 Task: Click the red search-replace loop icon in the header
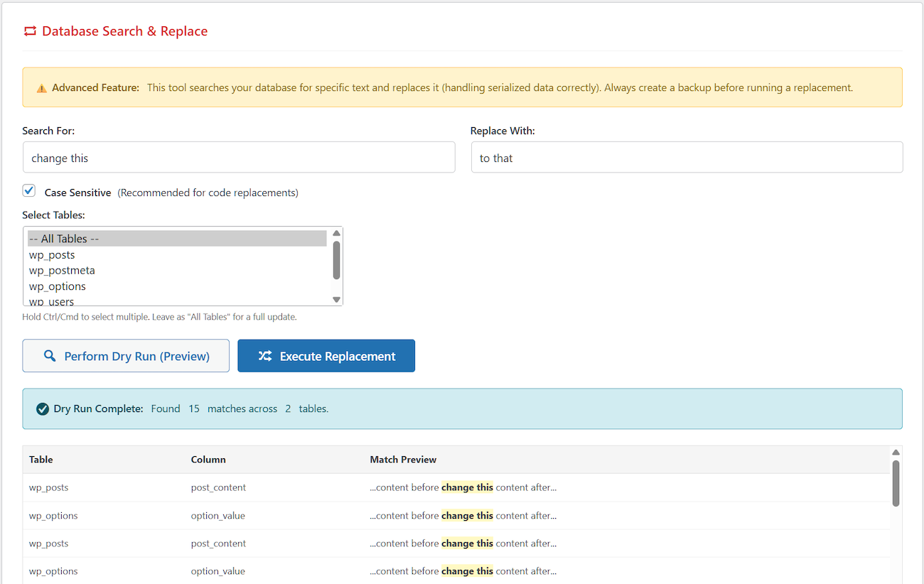coord(29,31)
